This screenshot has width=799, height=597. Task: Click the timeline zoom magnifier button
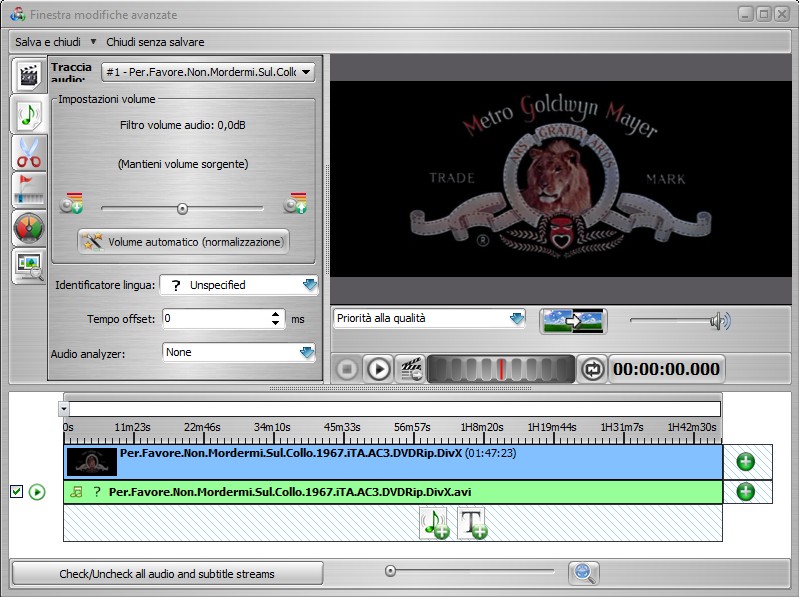coord(584,573)
